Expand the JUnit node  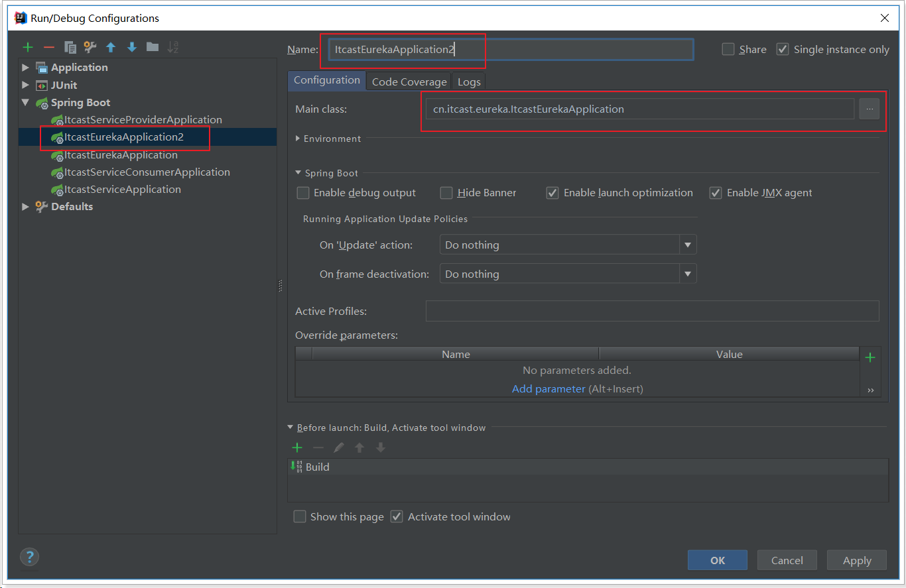25,85
